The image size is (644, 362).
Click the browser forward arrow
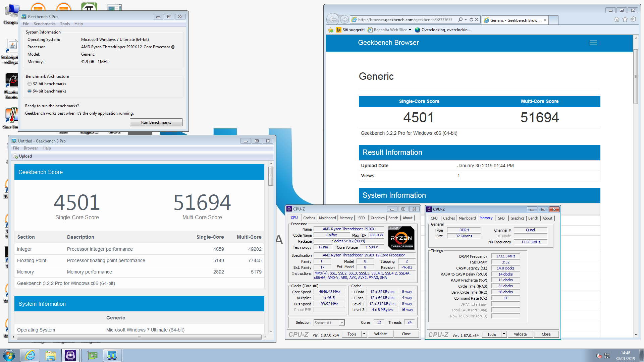[x=344, y=19]
